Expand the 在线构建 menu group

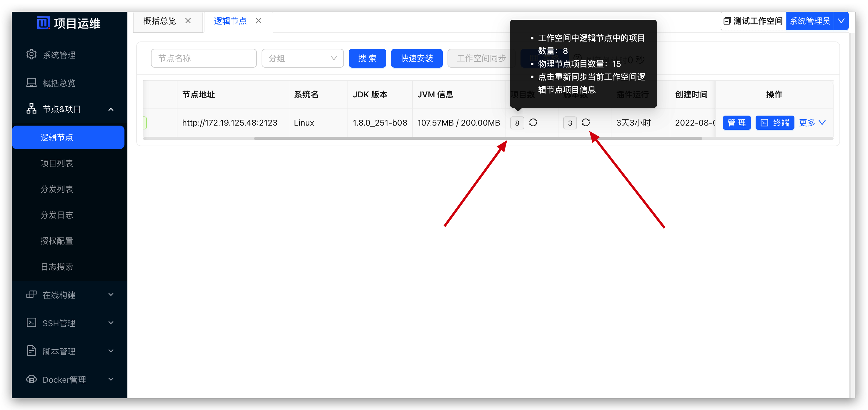[111, 294]
